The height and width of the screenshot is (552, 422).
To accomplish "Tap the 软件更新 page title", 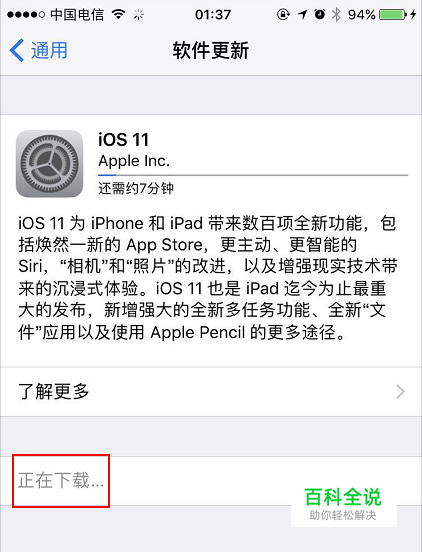I will (210, 50).
